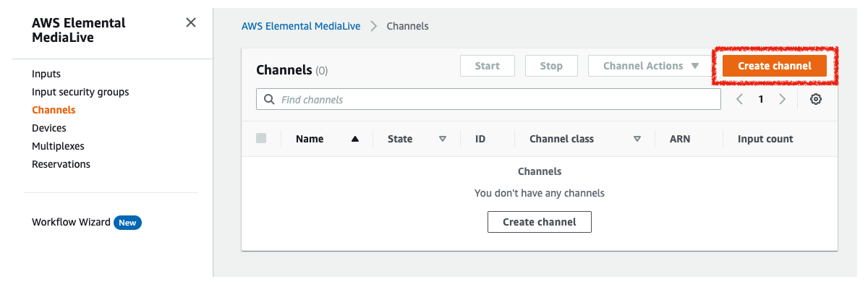The width and height of the screenshot is (868, 287).
Task: Click the orange Create channel button
Action: coord(775,66)
